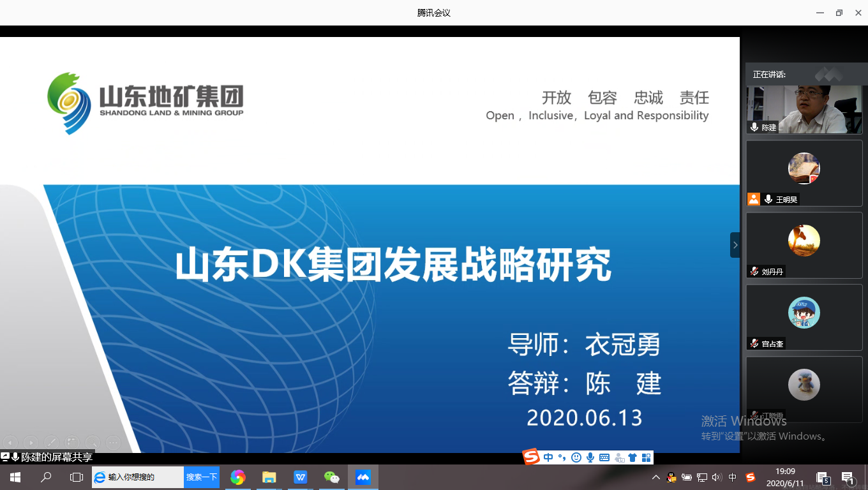Click the Sogou input method logo
868x490 pixels.
coord(531,457)
